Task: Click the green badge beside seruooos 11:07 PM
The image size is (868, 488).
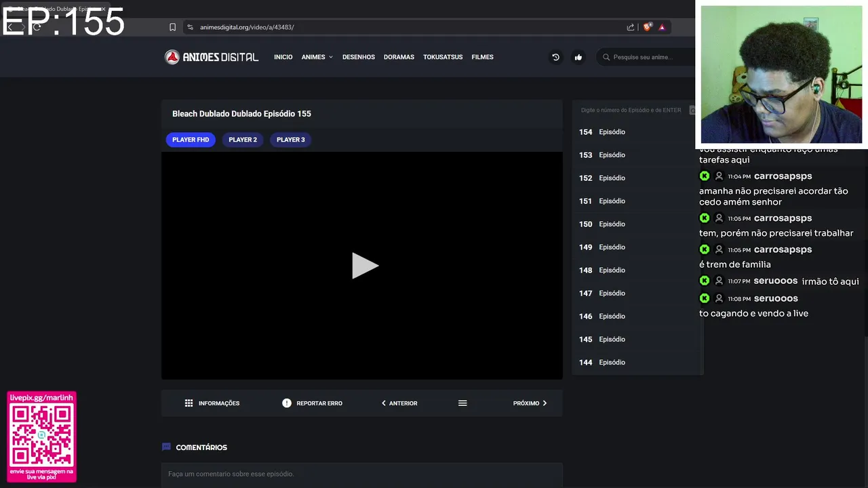Action: point(705,281)
